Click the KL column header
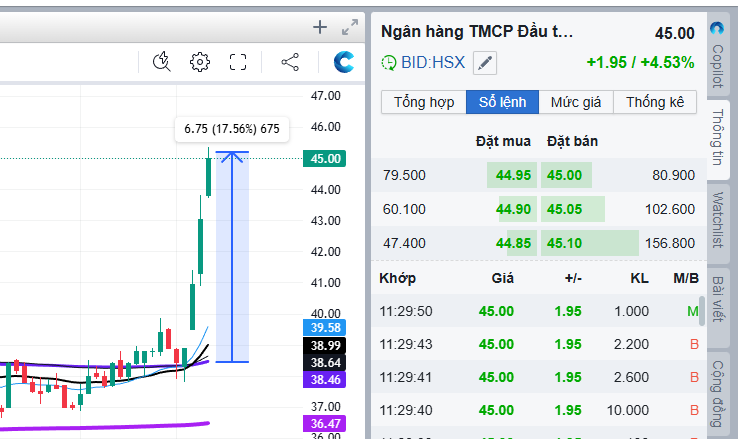The image size is (738, 439). click(639, 278)
